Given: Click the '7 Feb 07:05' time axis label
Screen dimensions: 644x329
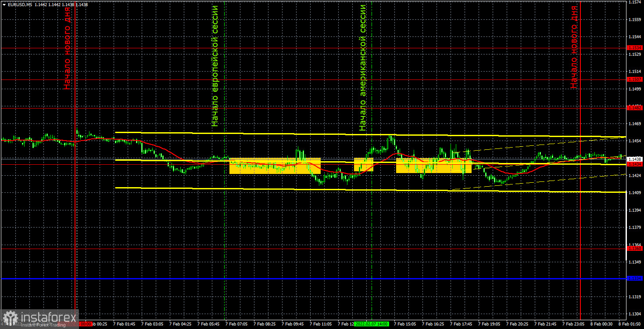Looking at the screenshot, I should coord(236,324).
